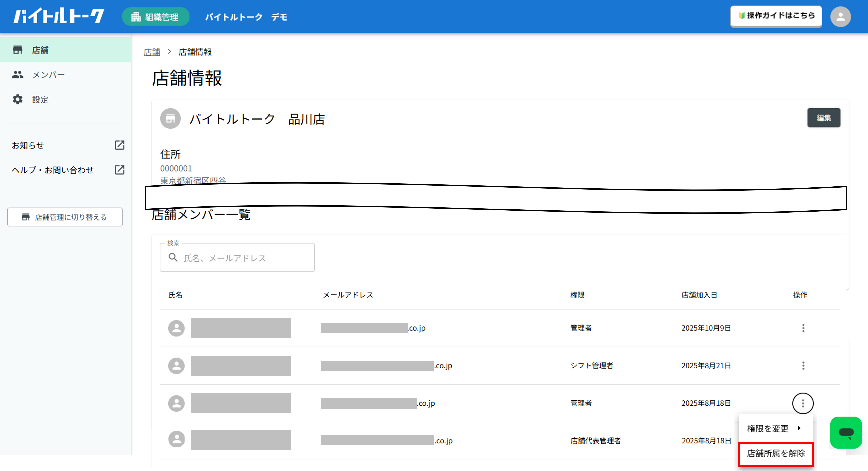Click postal code 0000001
Viewport: 868px width, 471px height.
pos(176,168)
